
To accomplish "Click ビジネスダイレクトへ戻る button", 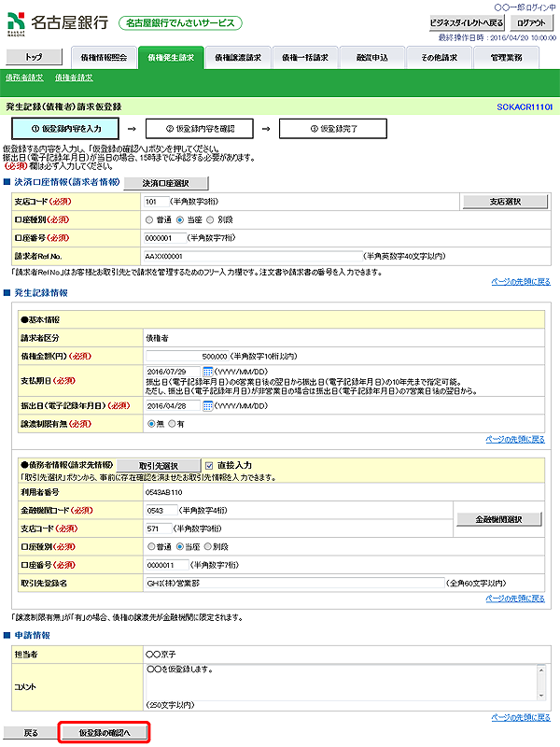I will tap(467, 22).
